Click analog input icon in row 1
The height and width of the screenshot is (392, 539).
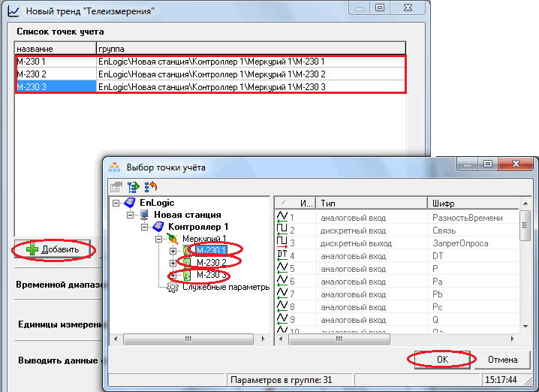click(282, 216)
